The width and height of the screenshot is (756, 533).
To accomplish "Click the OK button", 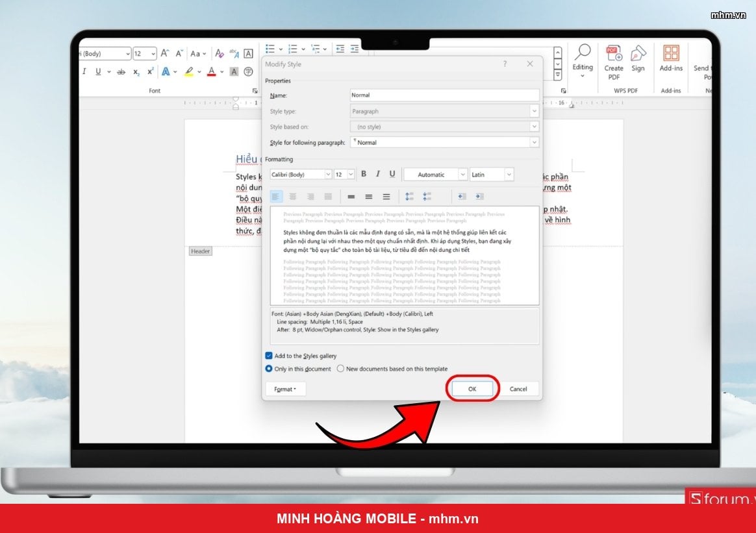I will tap(472, 388).
